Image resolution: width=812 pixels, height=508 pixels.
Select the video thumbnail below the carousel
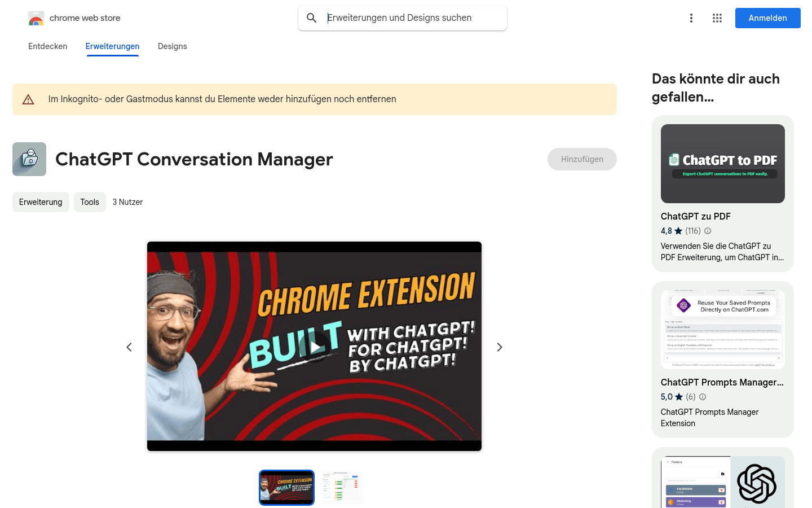[x=286, y=488]
